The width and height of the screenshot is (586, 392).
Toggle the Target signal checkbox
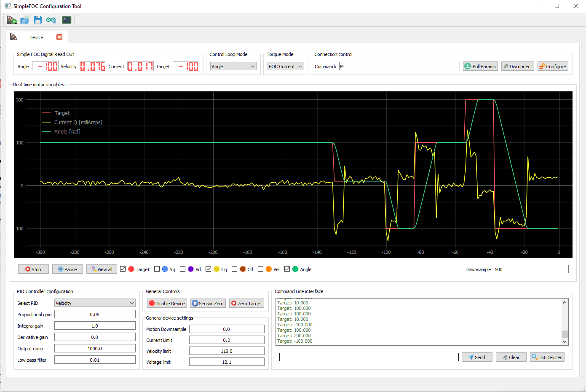123,269
